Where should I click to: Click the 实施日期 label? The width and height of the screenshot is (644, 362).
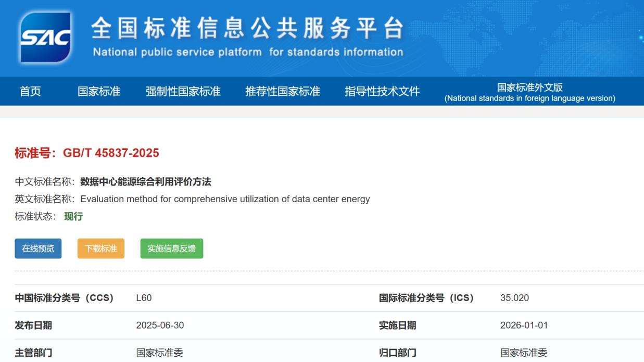point(397,326)
